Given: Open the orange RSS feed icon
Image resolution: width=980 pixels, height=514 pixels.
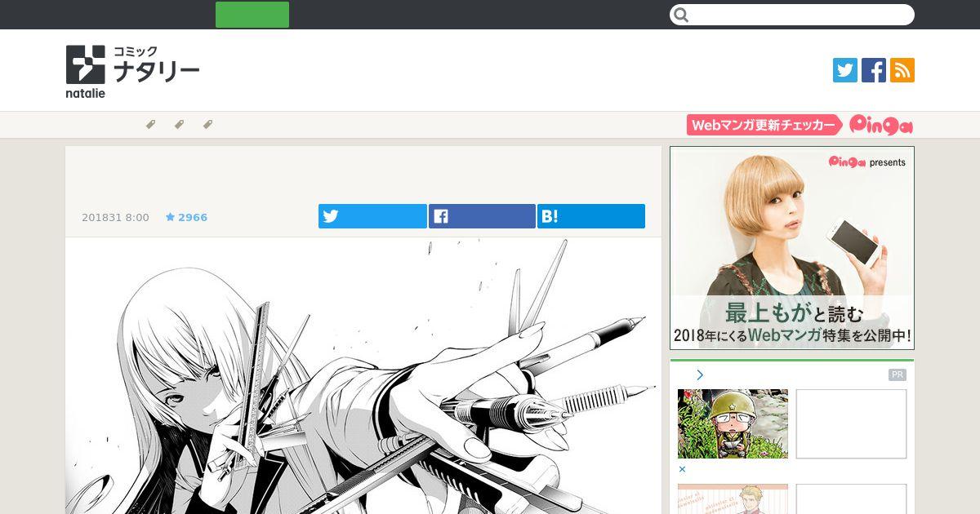Looking at the screenshot, I should [x=902, y=70].
